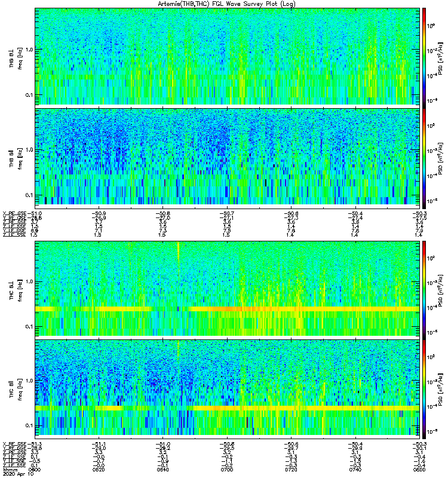448x478 pixels.
Task: Click the 1.0 frequency tick on THB B∥ panel
Action: click(29, 150)
